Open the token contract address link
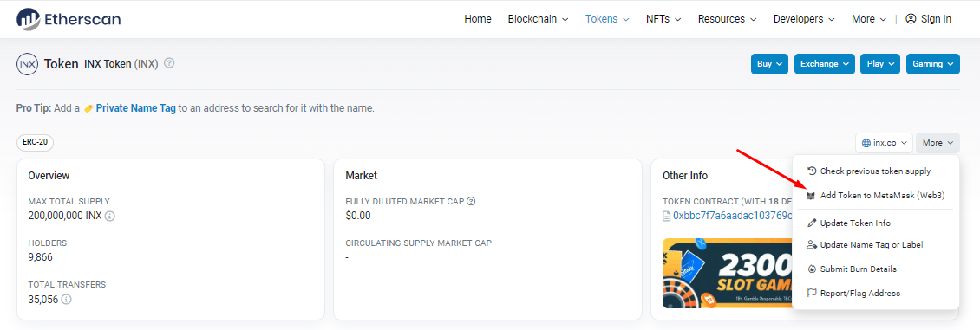Screen dimensions: 980x330 click(733, 216)
